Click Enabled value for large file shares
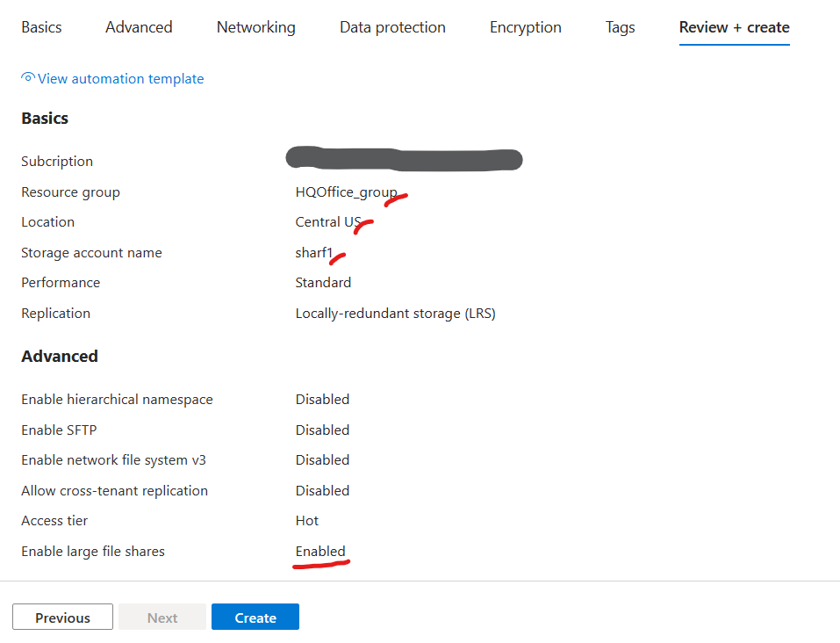The image size is (840, 643). 320,552
